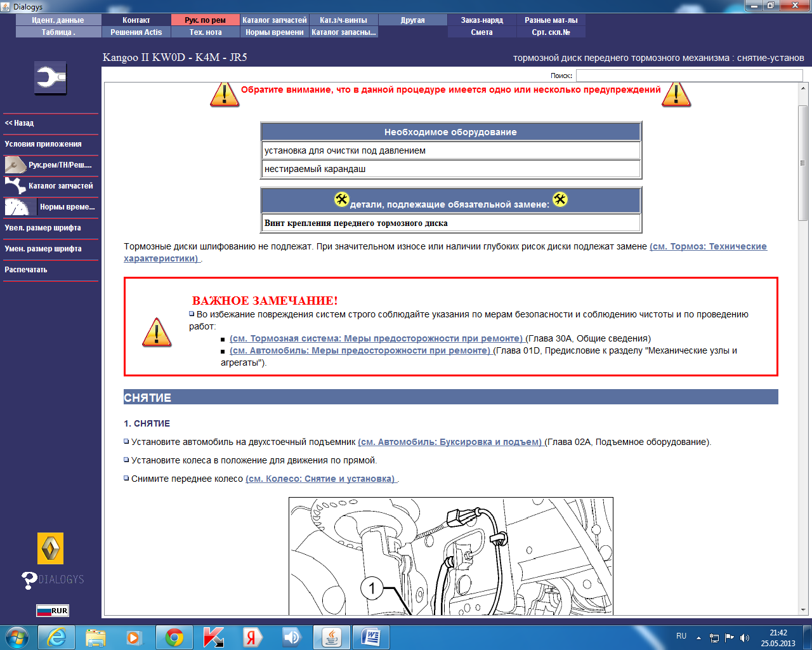Print the page with 'Распечатать'
The height and width of the screenshot is (650, 812).
point(51,270)
